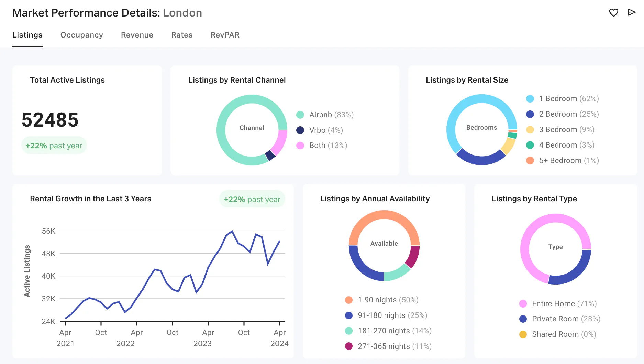Click the Entire Home legend dot
The image size is (644, 364).
[523, 303]
